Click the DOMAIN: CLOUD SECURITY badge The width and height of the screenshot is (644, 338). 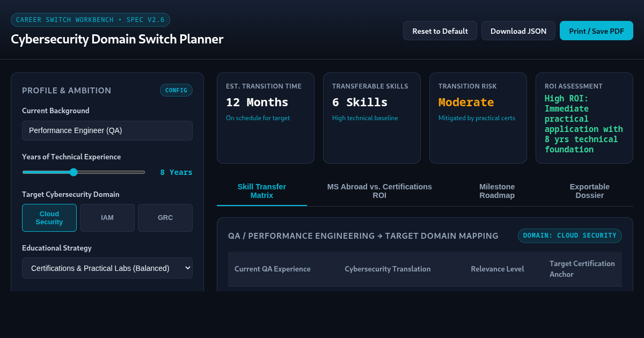pyautogui.click(x=570, y=236)
